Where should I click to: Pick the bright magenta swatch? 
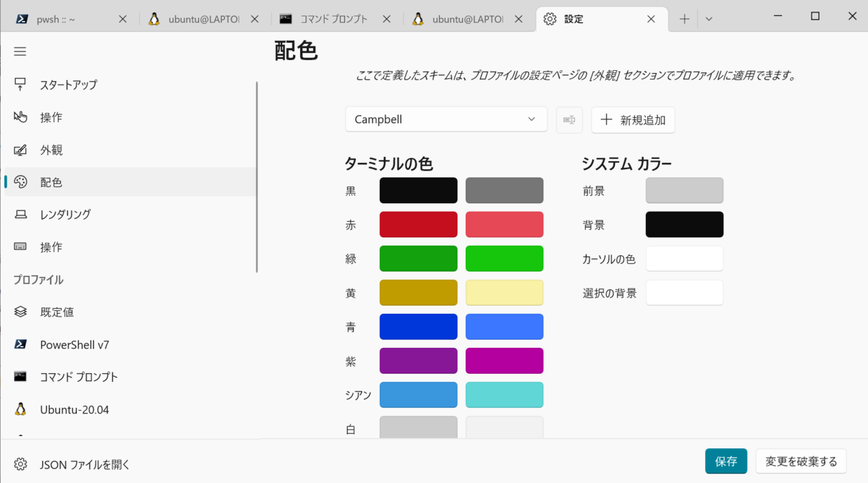[504, 361]
